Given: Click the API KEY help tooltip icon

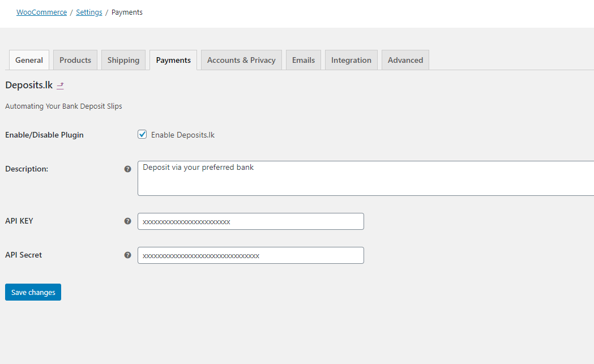Looking at the screenshot, I should click(x=127, y=221).
